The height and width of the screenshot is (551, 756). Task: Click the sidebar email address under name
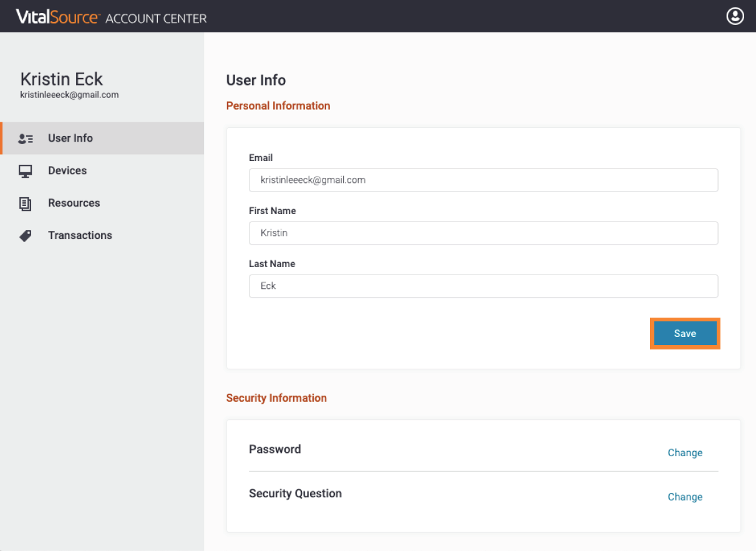69,95
